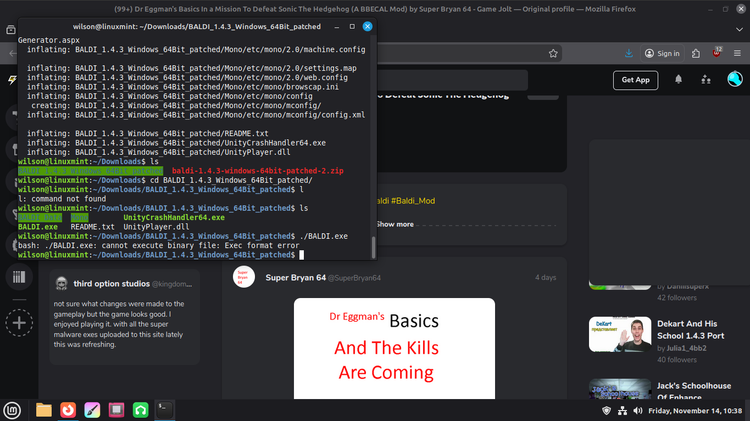Open Super Bryan 64 profile name link
Image resolution: width=750 pixels, height=421 pixels.
coord(295,277)
